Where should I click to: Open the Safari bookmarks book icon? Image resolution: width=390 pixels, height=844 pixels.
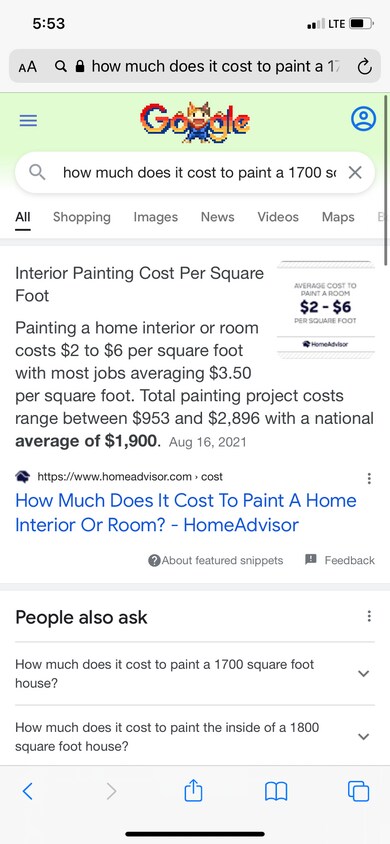(276, 791)
